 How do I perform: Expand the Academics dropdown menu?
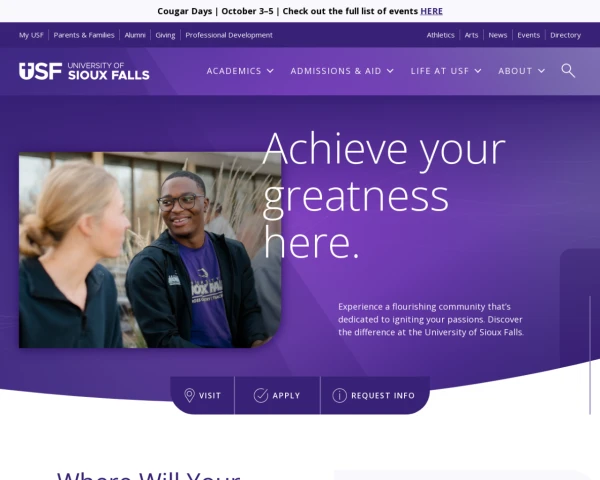[240, 71]
